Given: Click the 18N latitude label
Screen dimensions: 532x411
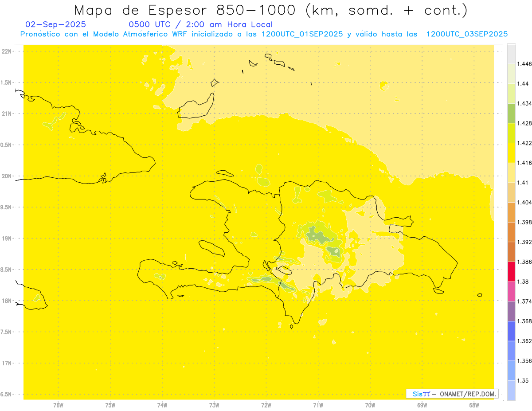Looking at the screenshot, I should point(8,301).
